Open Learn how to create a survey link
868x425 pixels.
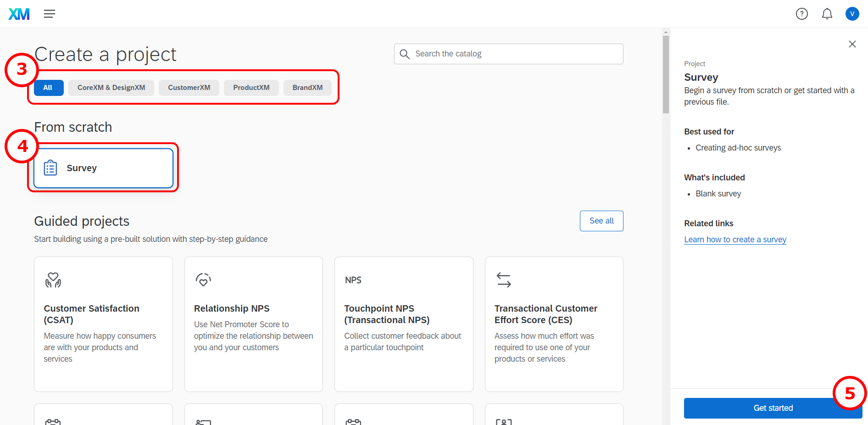point(735,240)
